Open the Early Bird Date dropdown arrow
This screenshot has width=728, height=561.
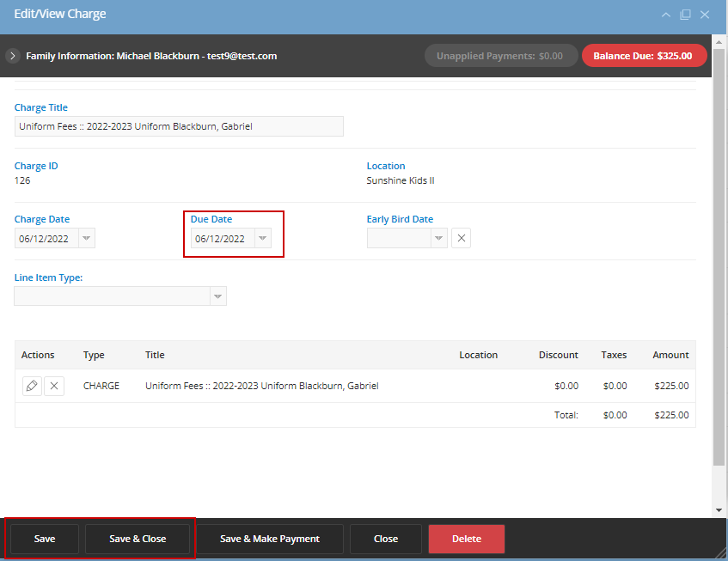[x=438, y=238]
